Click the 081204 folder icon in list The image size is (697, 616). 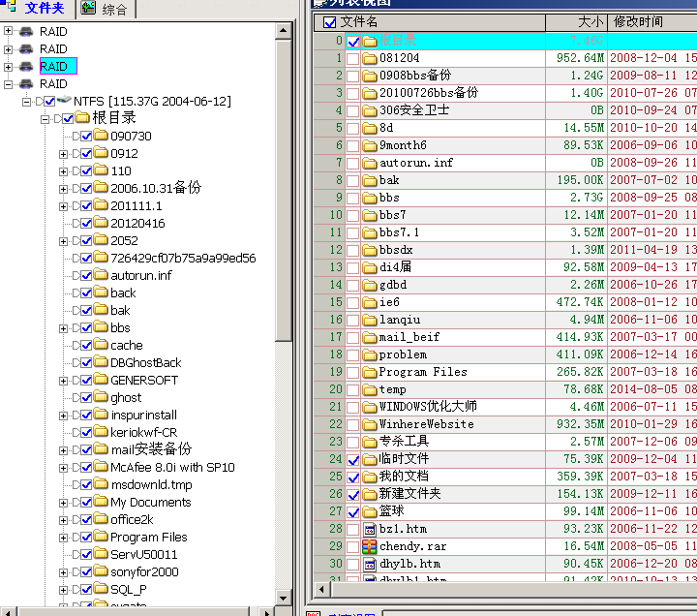coord(369,58)
